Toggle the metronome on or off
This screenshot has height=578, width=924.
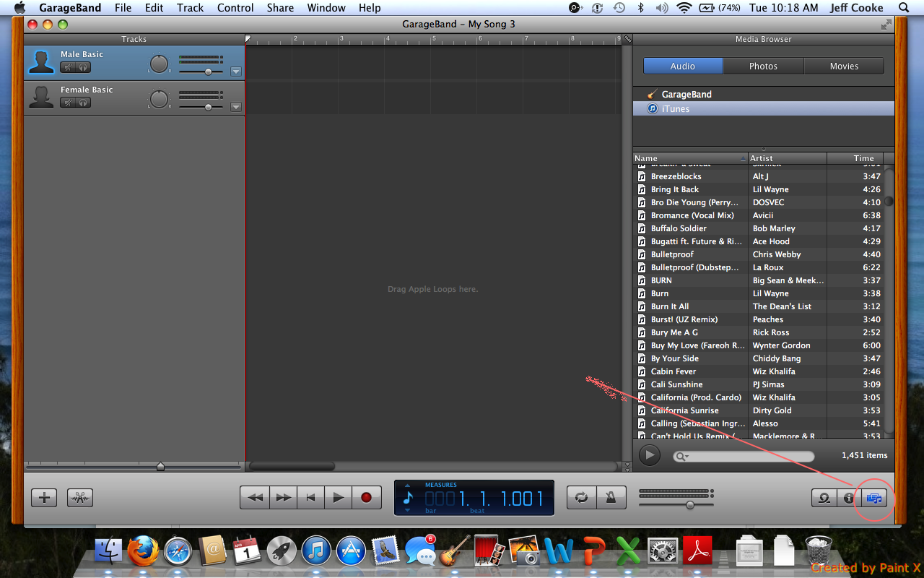click(x=611, y=497)
